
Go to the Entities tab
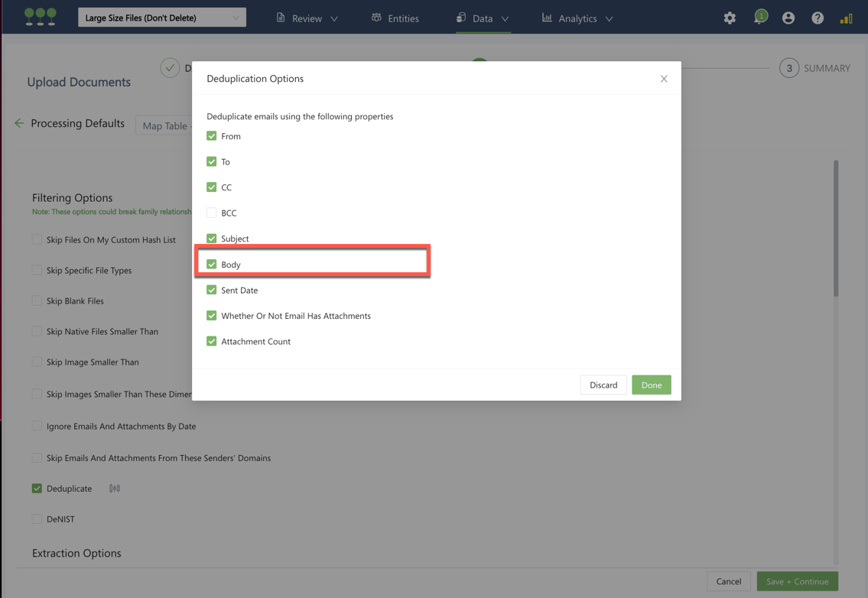click(x=395, y=18)
